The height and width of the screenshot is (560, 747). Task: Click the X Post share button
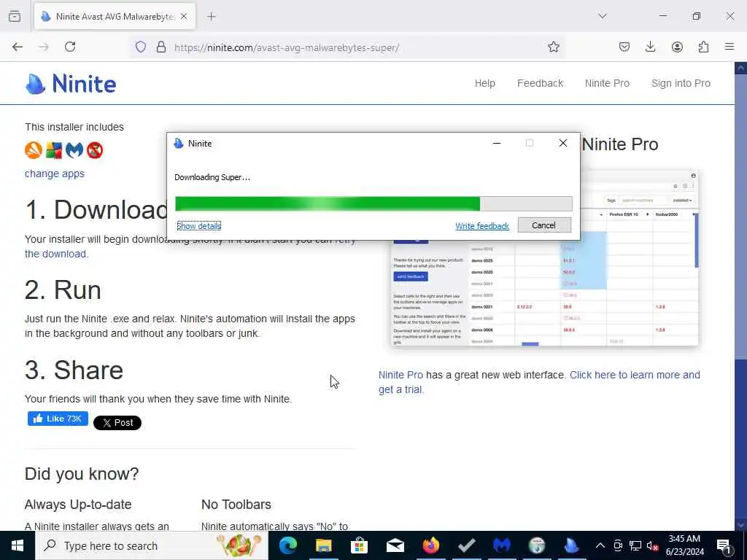click(x=117, y=423)
